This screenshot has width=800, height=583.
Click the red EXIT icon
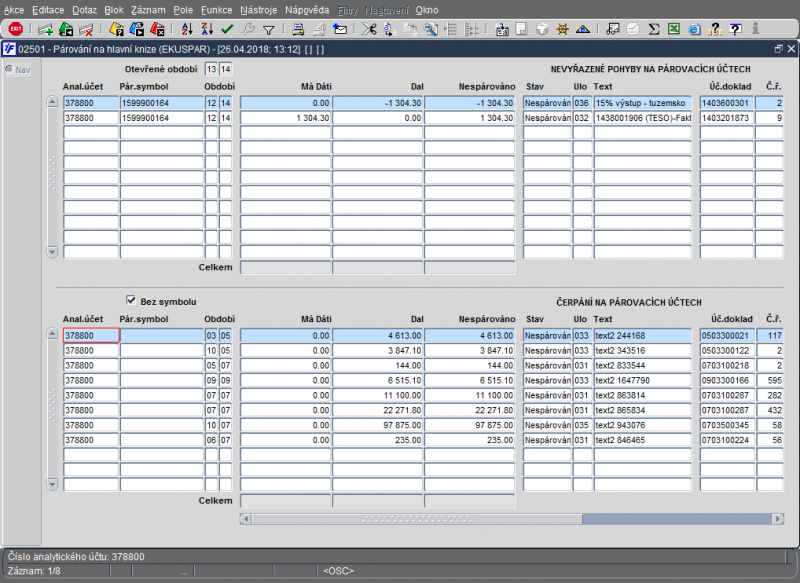pyautogui.click(x=15, y=29)
